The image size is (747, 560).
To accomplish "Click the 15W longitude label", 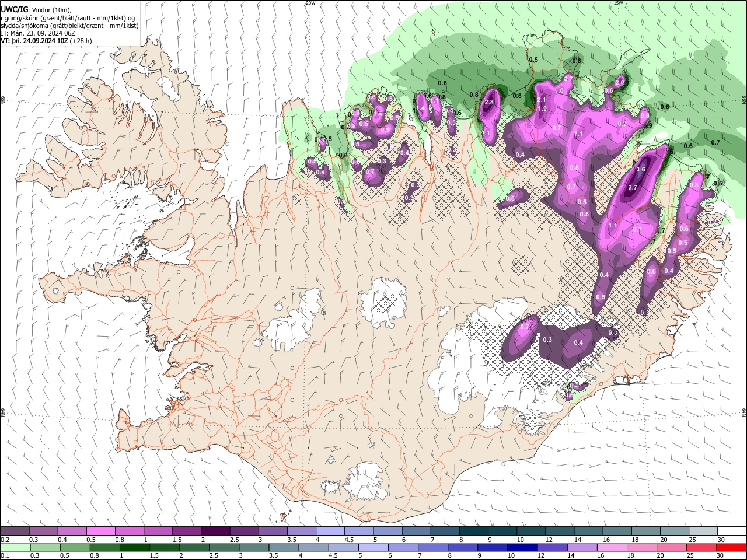I will click(618, 3).
